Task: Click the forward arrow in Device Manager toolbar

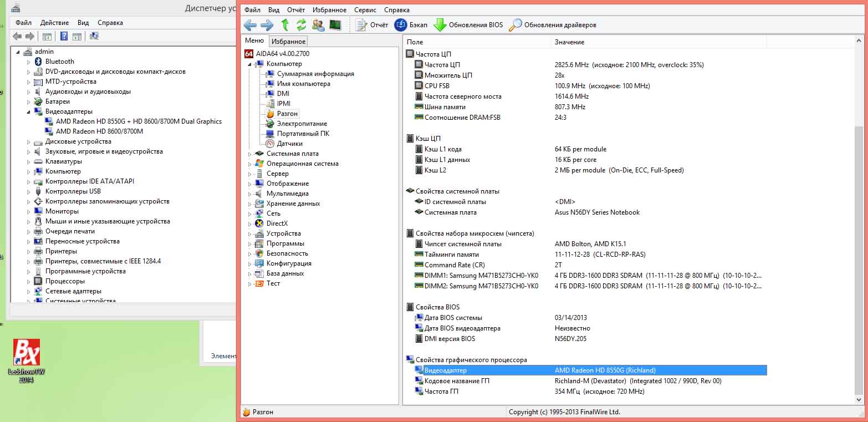Action: coord(29,37)
